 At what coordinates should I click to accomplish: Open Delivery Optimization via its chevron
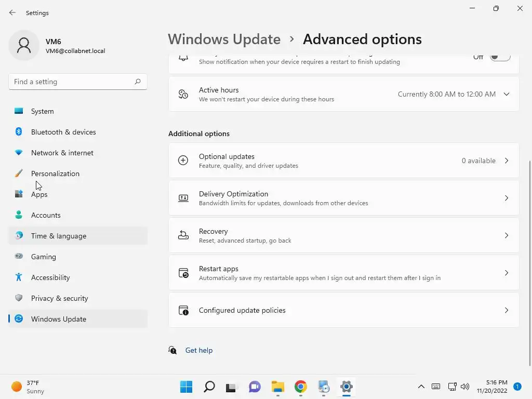coord(506,198)
